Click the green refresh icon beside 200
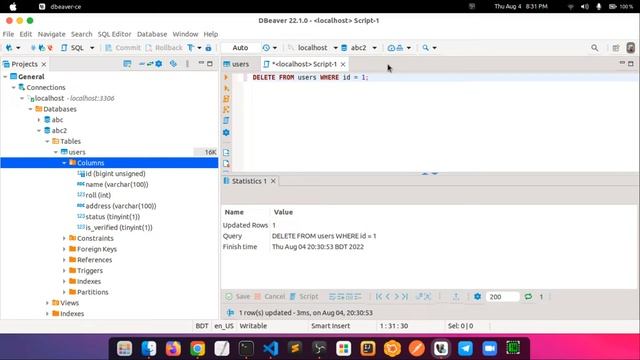Screen dimensions: 640x360 pyautogui.click(x=528, y=297)
